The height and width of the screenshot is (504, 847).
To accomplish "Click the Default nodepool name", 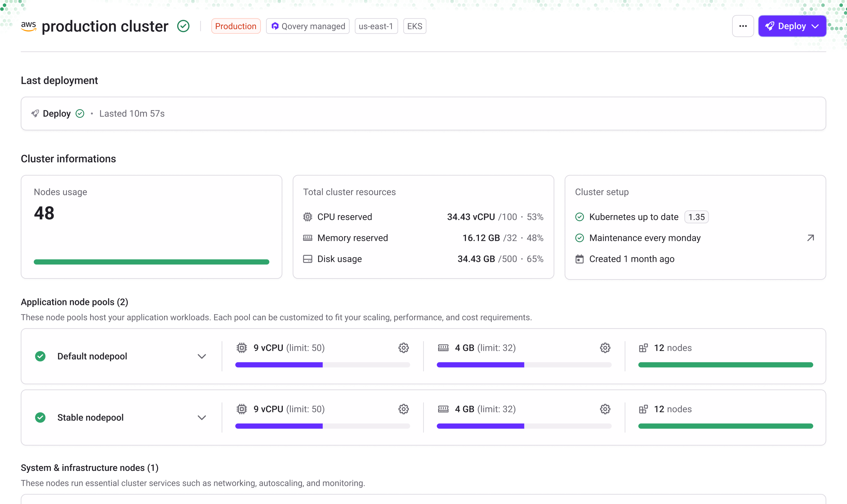I will coord(92,356).
